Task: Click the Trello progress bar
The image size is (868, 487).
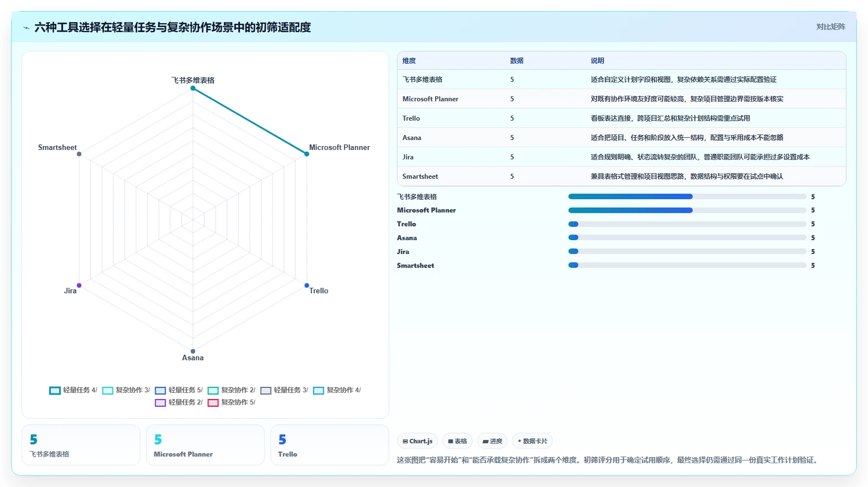Action: pyautogui.click(x=687, y=224)
